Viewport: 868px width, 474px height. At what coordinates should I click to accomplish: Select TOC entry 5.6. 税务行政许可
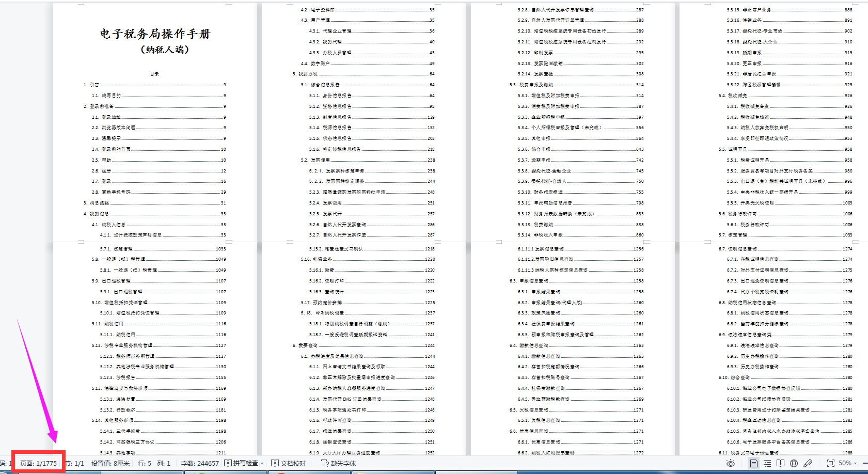click(x=785, y=214)
